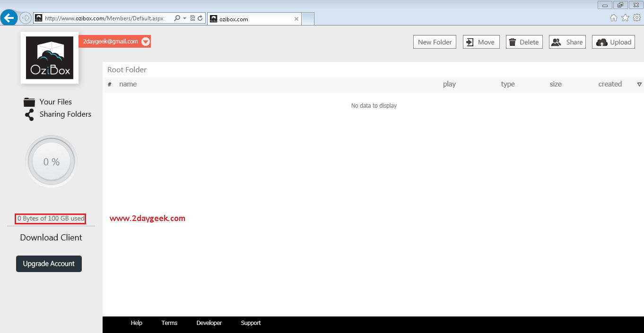Click the Delete button
This screenshot has height=333, width=644.
(524, 42)
